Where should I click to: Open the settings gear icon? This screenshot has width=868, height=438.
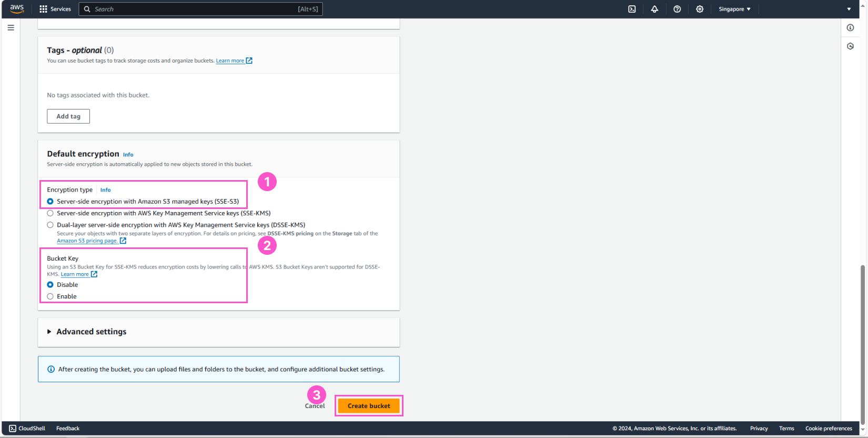(x=700, y=9)
